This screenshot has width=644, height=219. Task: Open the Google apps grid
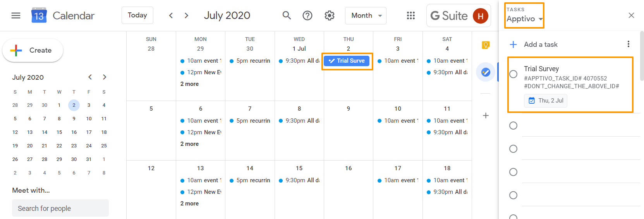tap(411, 15)
